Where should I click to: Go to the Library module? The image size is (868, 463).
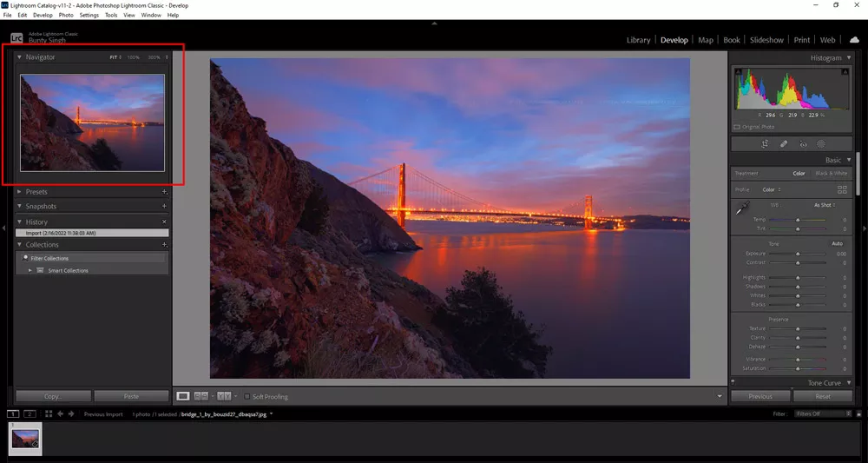638,40
